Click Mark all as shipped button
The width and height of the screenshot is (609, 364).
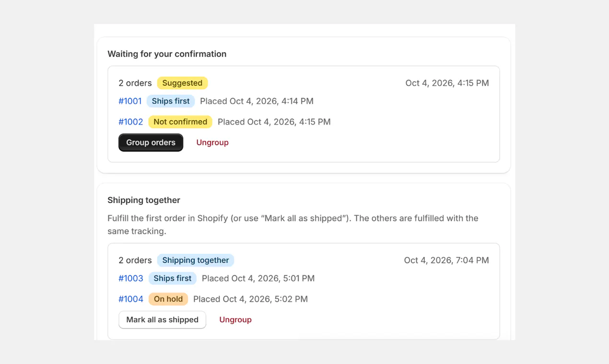point(162,319)
